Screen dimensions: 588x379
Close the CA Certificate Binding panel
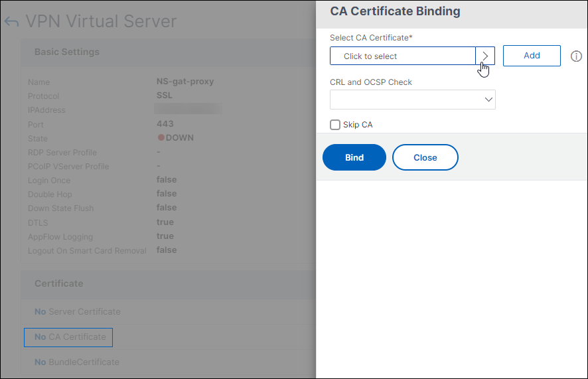coord(425,157)
